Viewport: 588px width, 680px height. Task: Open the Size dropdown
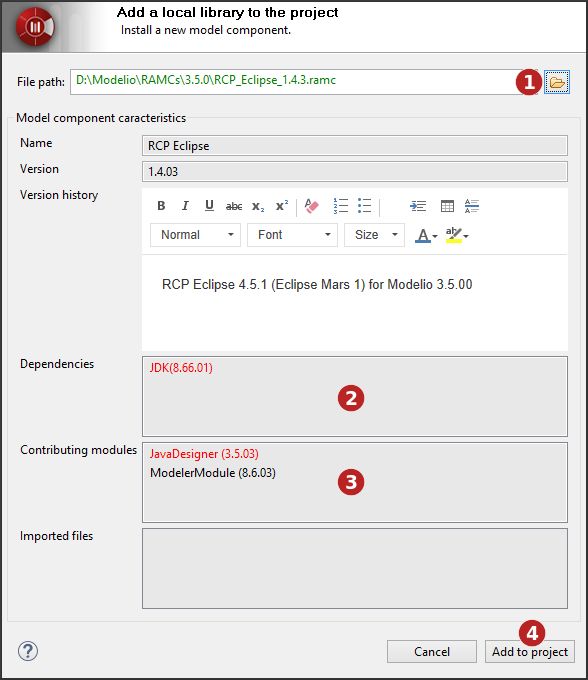pos(375,235)
